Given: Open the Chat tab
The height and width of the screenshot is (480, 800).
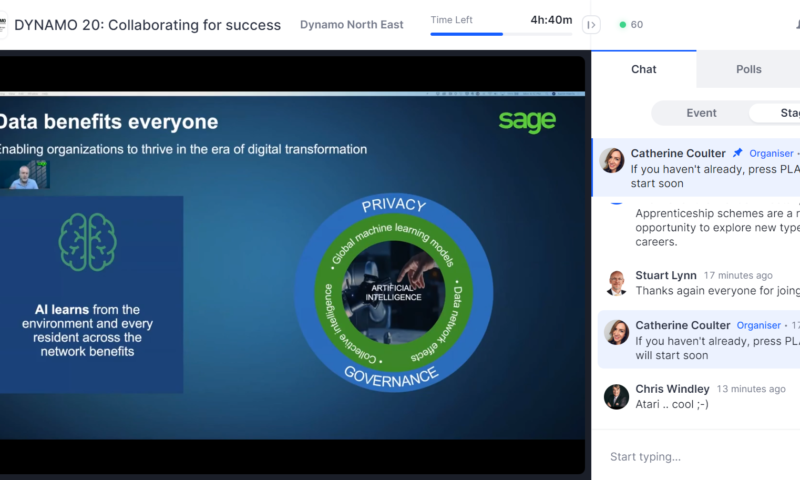Looking at the screenshot, I should pyautogui.click(x=644, y=69).
